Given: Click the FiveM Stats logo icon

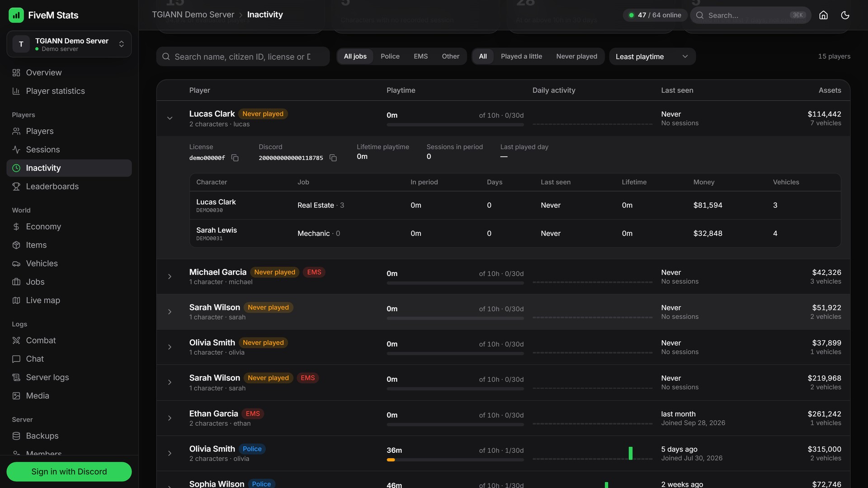Looking at the screenshot, I should pos(16,15).
